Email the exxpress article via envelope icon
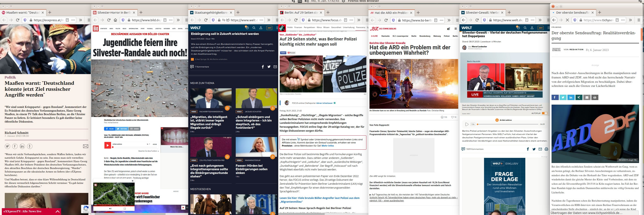This screenshot has width=644, height=215. point(85,146)
